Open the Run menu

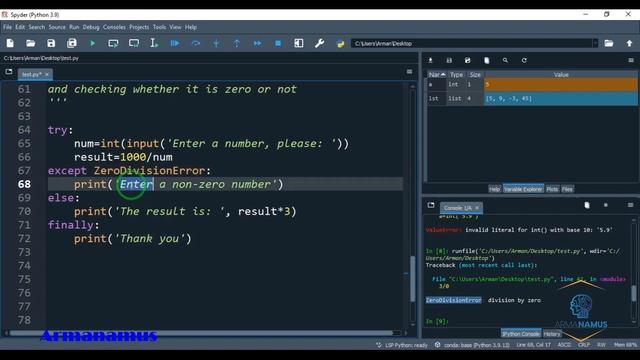[x=74, y=27]
